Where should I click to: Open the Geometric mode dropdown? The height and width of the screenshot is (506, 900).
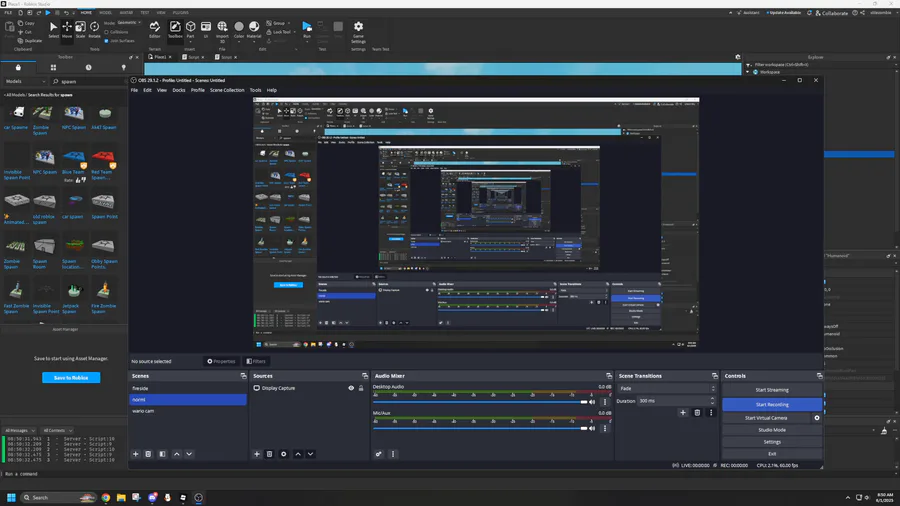click(x=129, y=23)
